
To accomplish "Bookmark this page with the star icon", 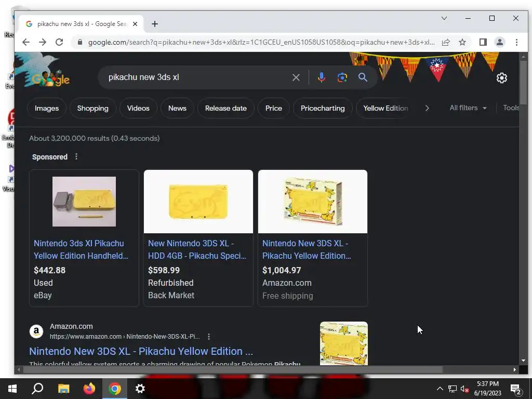I will click(462, 42).
